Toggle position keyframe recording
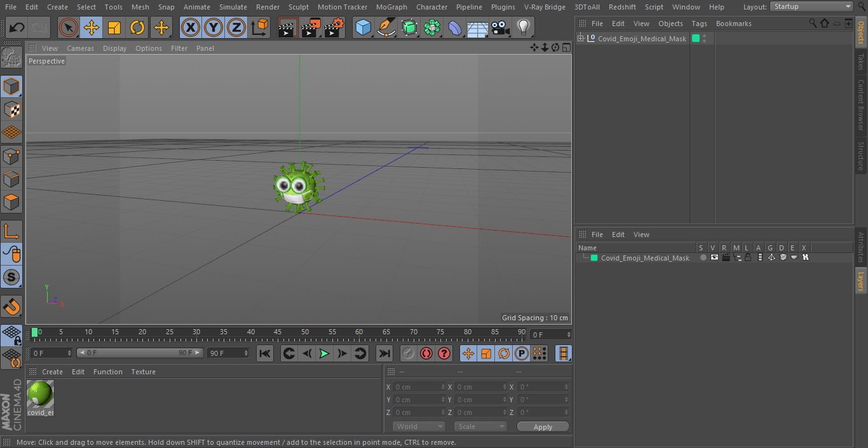Screen dimensions: 868x448 468,353
